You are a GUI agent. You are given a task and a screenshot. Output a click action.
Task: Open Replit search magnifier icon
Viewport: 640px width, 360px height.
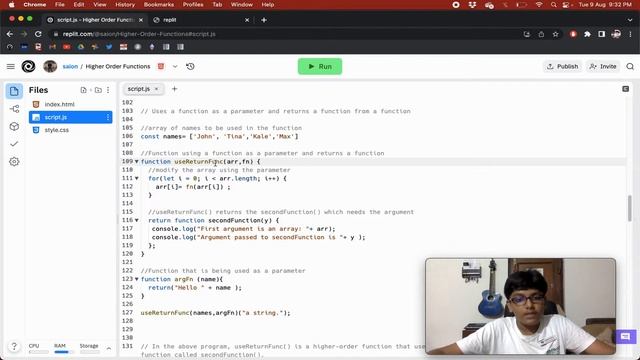630,67
